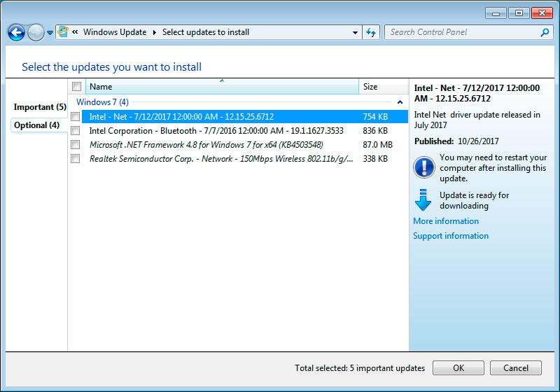The image size is (560, 392).
Task: Click 'Total selected: 5 important updates' text
Action: click(360, 368)
